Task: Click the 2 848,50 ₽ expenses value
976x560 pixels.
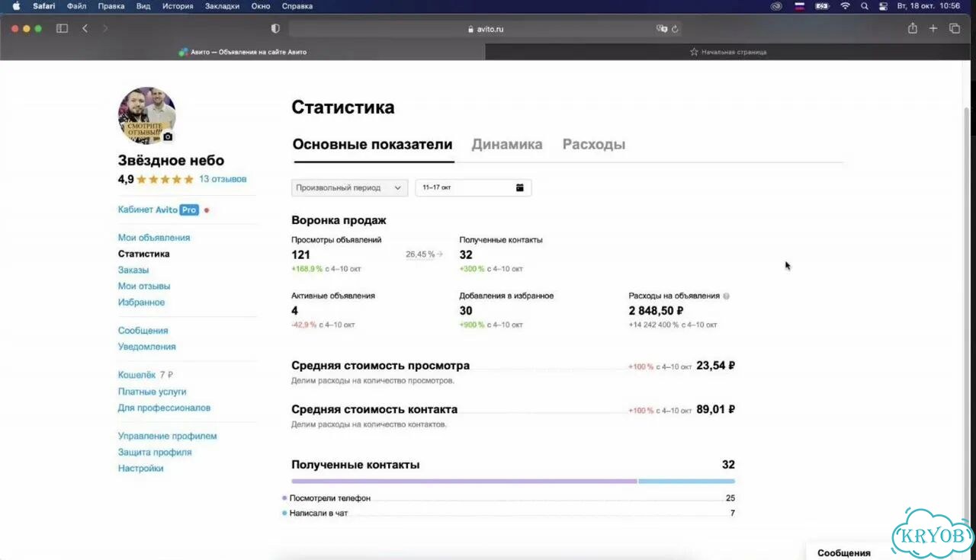Action: 656,311
